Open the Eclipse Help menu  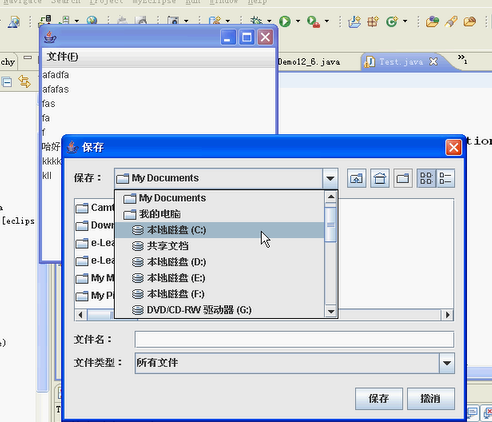(x=257, y=2)
